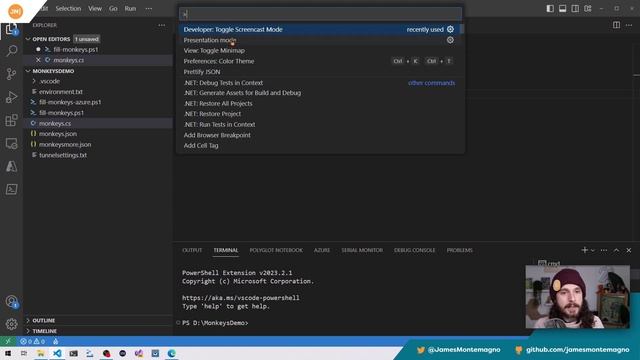Open tunnelsettings.txt in file tree
Image resolution: width=640 pixels, height=360 pixels.
click(x=63, y=155)
